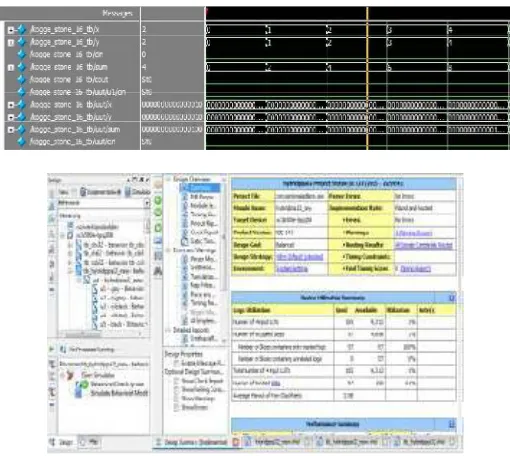Image resolution: width=510 pixels, height=456 pixels.
Task: Toggle Show Errors checkbox
Action: (x=177, y=407)
